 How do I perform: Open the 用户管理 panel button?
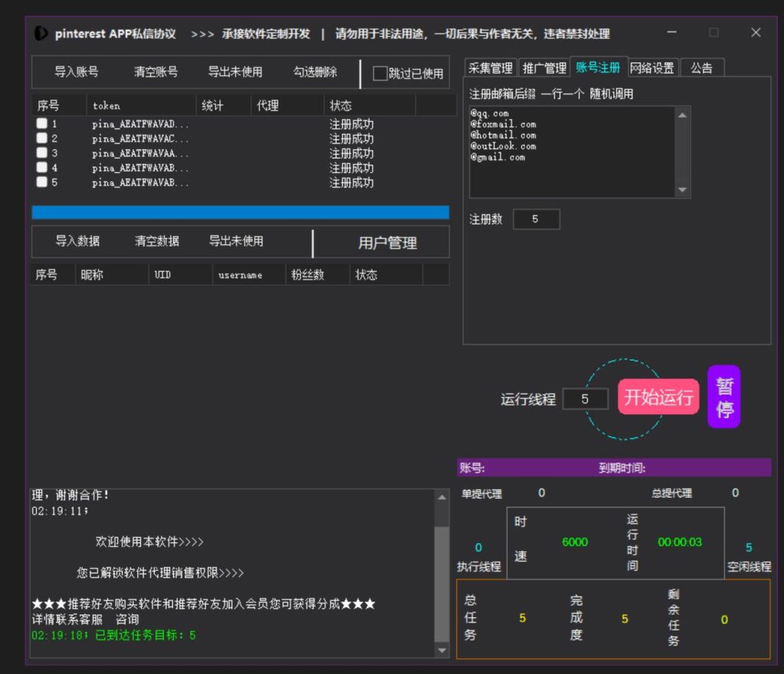[387, 243]
